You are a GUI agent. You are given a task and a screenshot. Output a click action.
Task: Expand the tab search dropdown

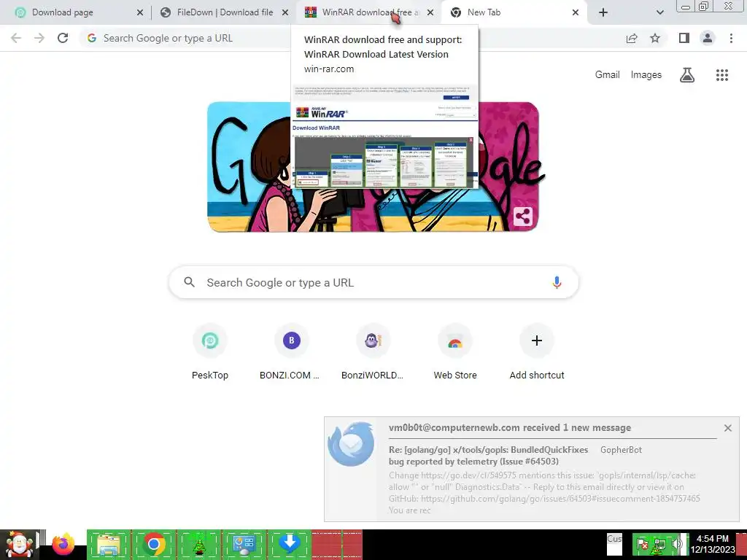(x=659, y=13)
